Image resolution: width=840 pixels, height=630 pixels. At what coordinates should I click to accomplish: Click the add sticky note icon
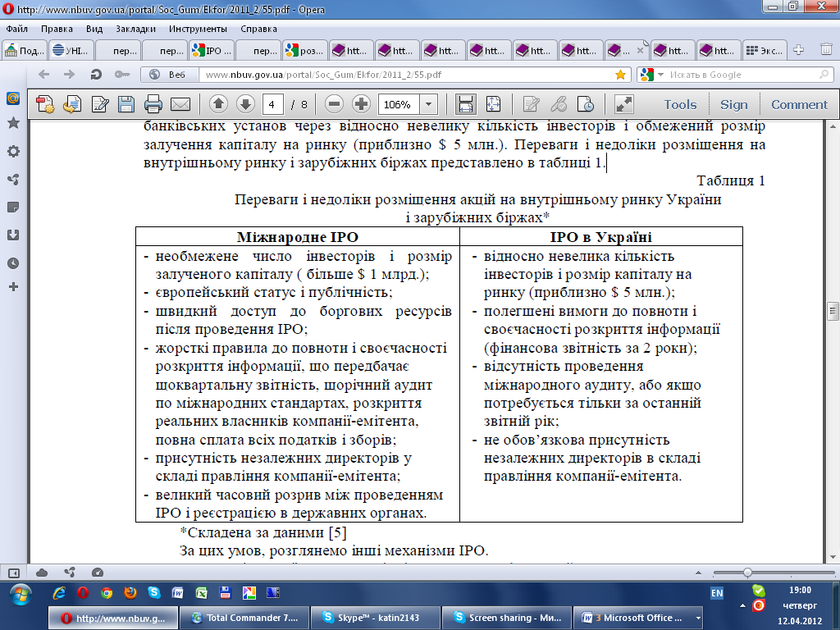531,104
